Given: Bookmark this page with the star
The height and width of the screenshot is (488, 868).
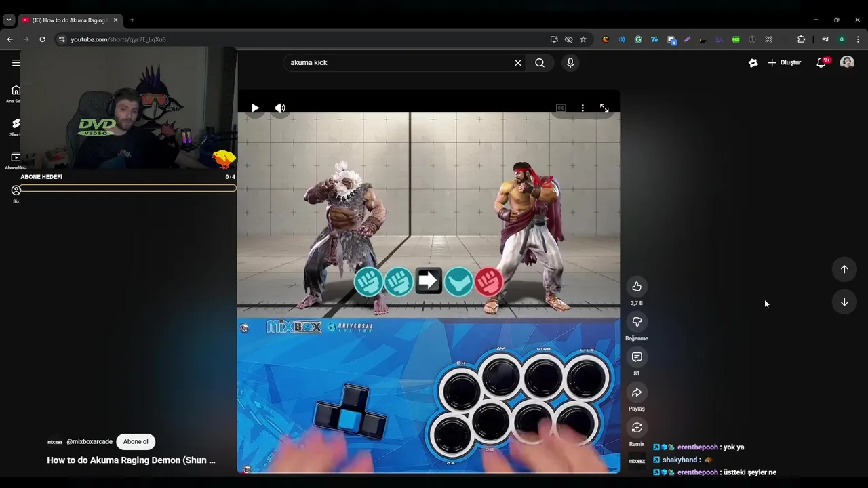Looking at the screenshot, I should pos(583,39).
